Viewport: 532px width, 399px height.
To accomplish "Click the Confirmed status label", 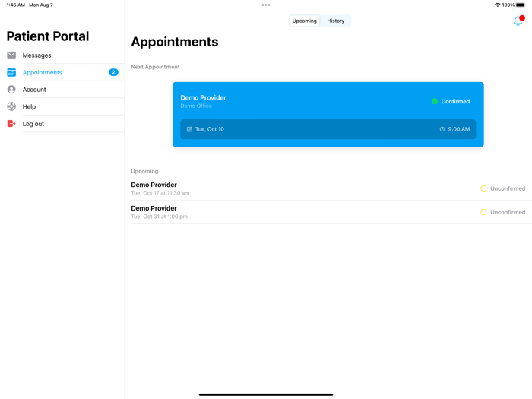I will pyautogui.click(x=455, y=101).
